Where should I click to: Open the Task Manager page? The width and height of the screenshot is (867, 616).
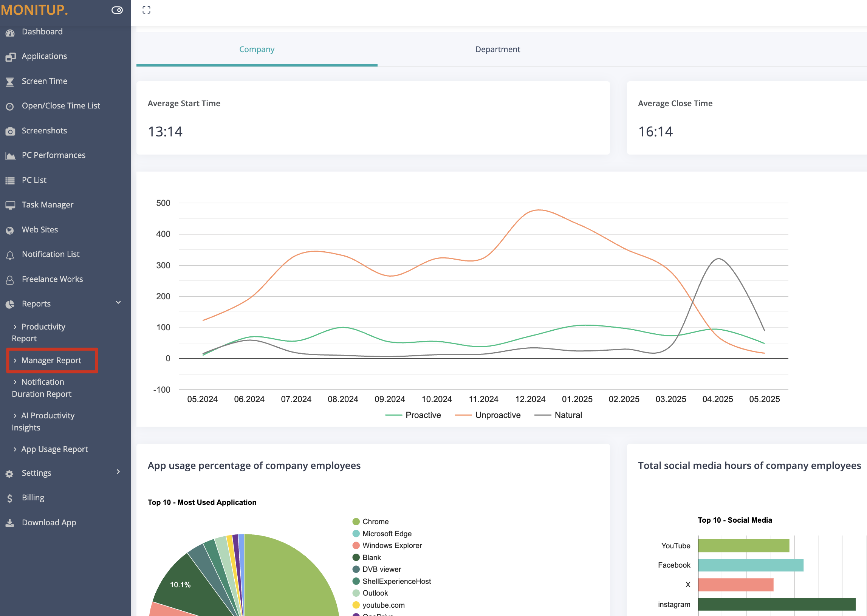click(47, 204)
